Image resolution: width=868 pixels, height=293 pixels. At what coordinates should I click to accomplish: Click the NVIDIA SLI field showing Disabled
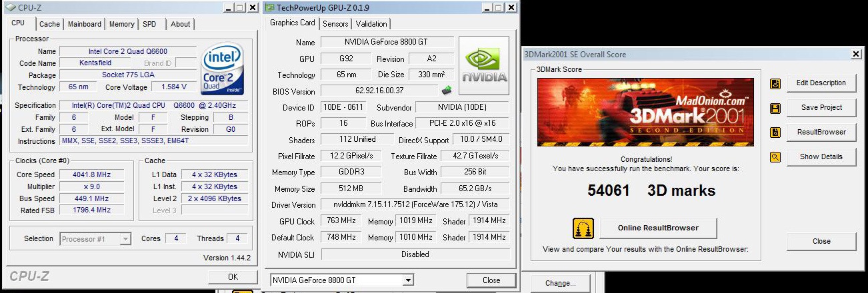[415, 254]
